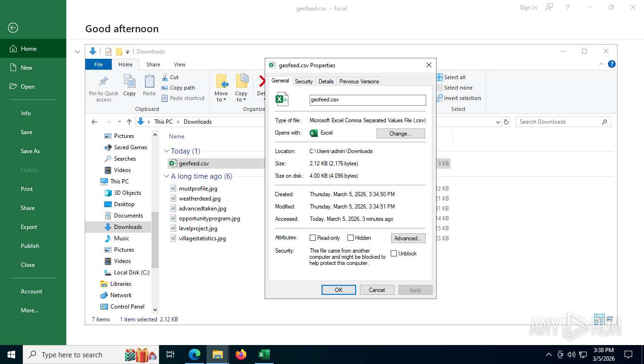The height and width of the screenshot is (364, 644).
Task: Open the notification center icon
Action: 628,355
